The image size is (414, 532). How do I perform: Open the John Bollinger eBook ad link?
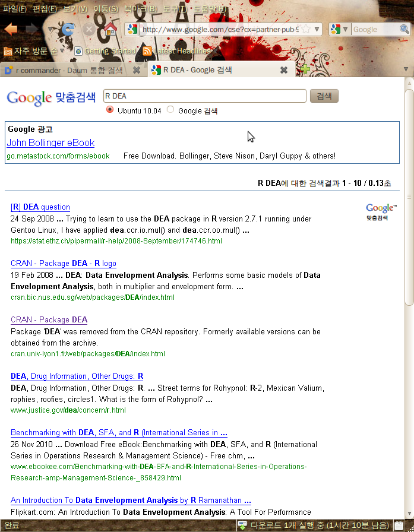(50, 143)
